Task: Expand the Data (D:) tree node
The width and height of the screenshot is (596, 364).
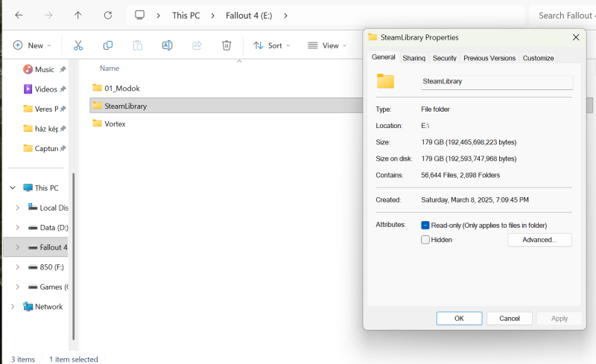Action: [x=17, y=228]
